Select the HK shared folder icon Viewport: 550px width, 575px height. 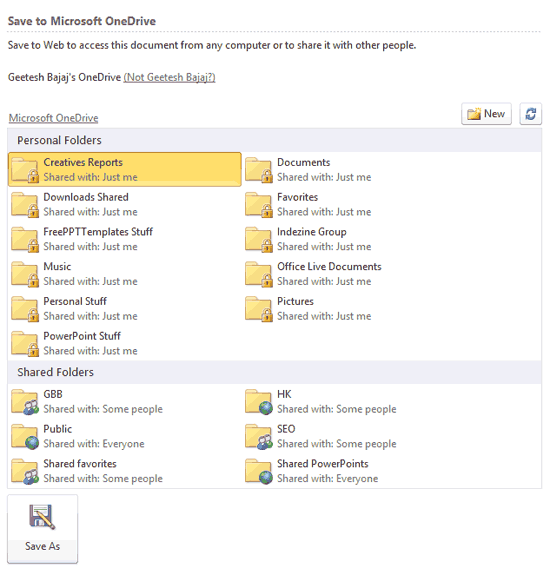point(259,402)
